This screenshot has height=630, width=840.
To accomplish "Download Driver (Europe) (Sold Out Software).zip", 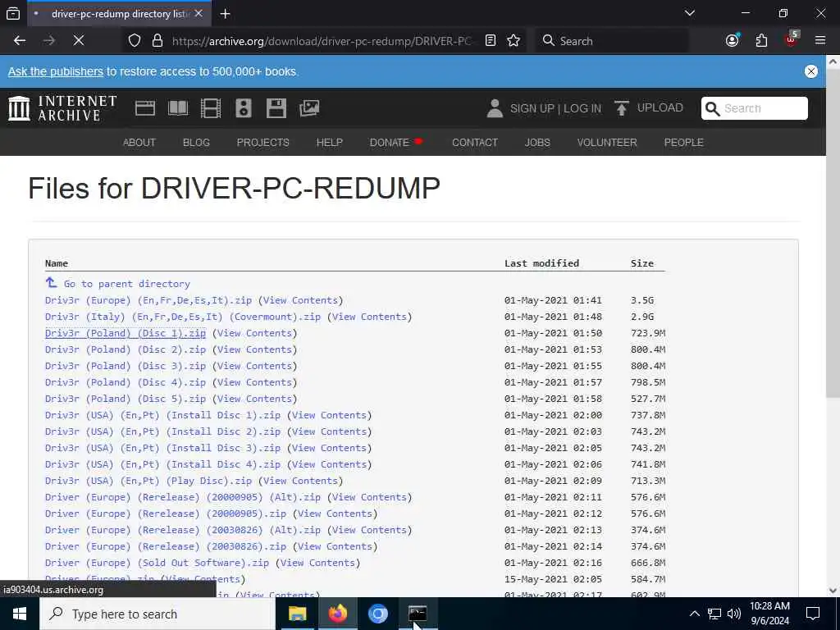I will click(x=157, y=563).
